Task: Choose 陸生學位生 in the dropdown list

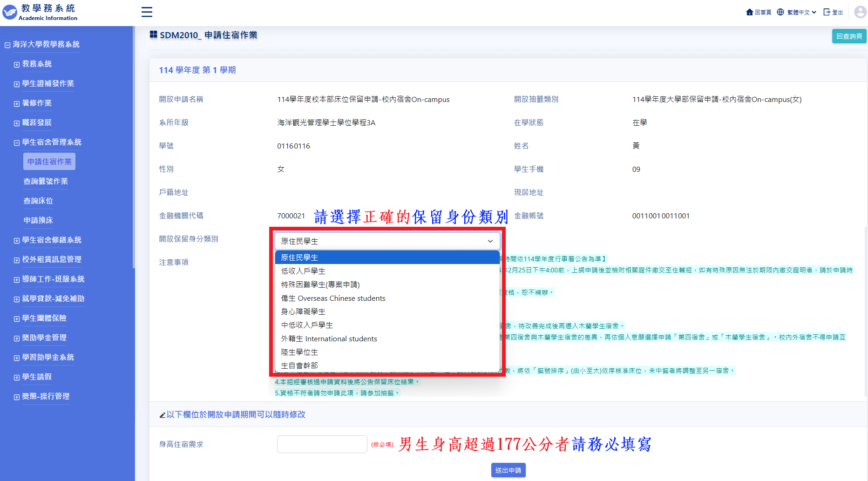Action: [387, 352]
